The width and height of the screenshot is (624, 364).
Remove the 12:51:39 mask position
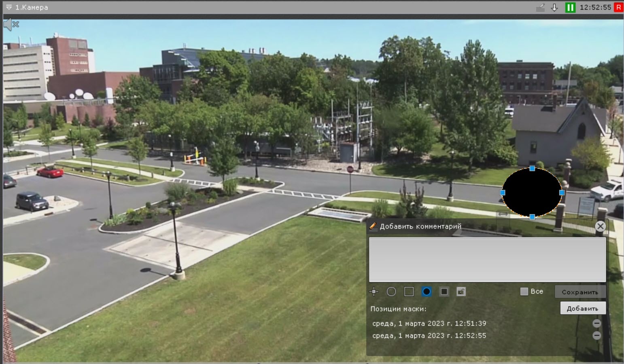pos(596,323)
